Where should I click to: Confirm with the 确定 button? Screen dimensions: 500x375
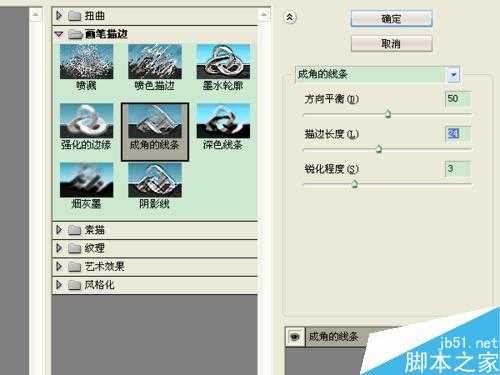pos(391,19)
